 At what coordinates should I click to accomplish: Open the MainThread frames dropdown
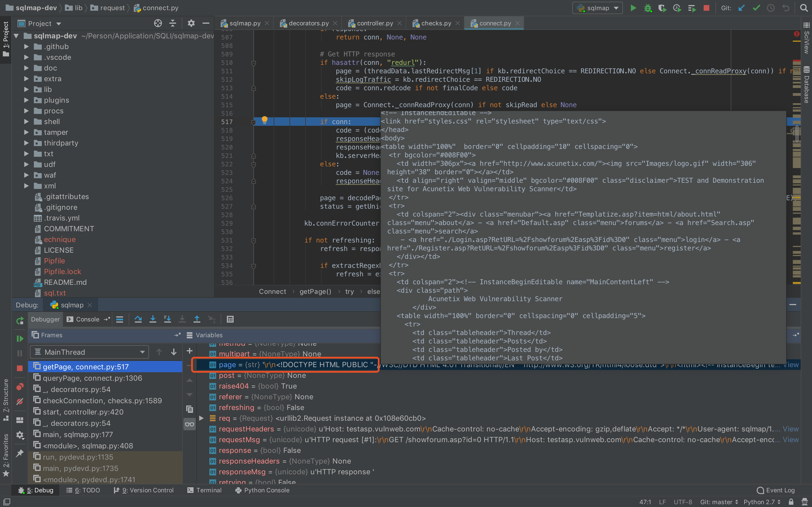(89, 352)
